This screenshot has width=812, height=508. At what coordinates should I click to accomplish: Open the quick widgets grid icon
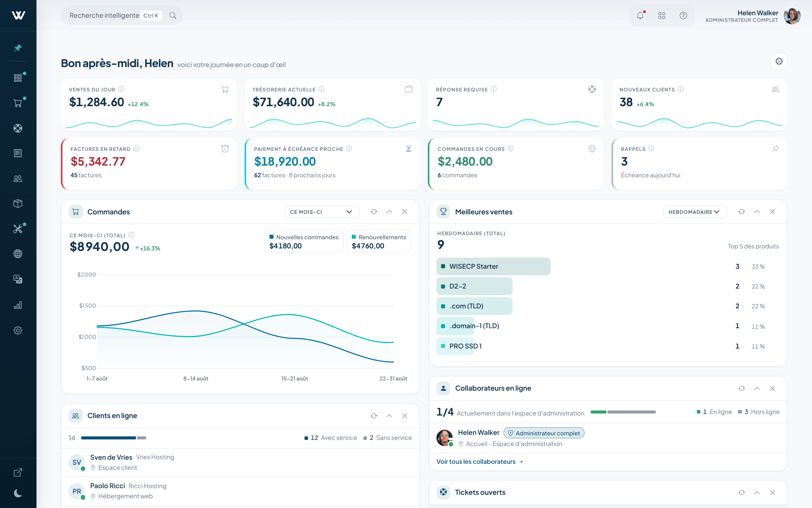click(x=662, y=15)
